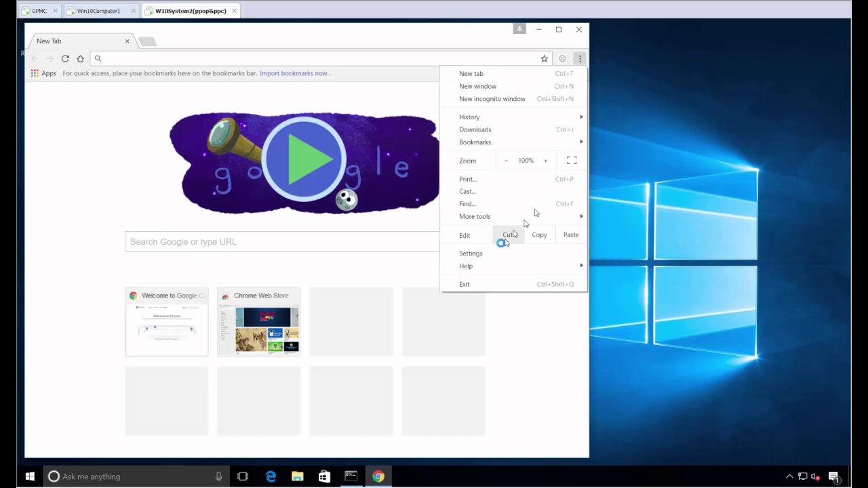The width and height of the screenshot is (868, 488).
Task: Click the Chrome back arrow
Action: (x=35, y=59)
